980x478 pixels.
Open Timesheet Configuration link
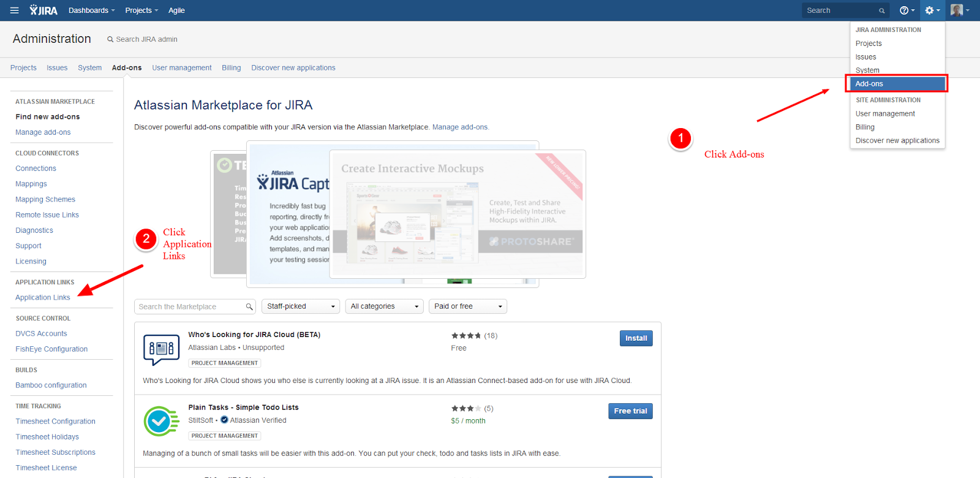point(55,422)
